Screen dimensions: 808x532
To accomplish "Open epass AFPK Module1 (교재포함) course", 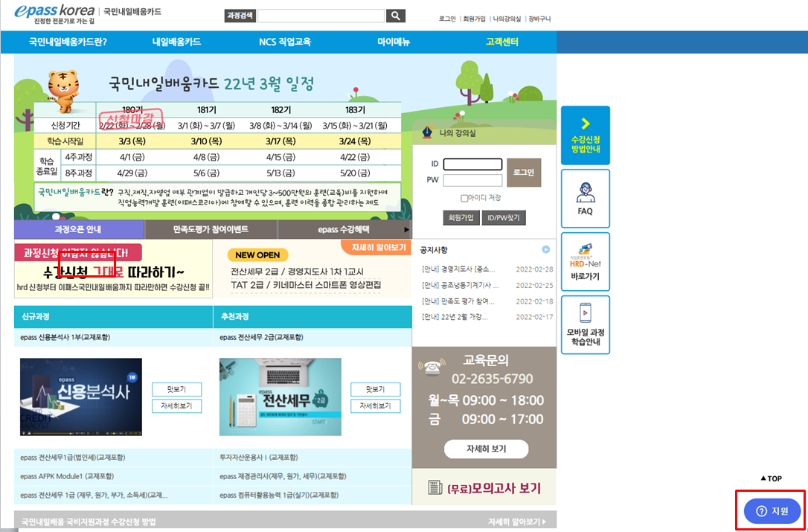I will click(x=67, y=475).
